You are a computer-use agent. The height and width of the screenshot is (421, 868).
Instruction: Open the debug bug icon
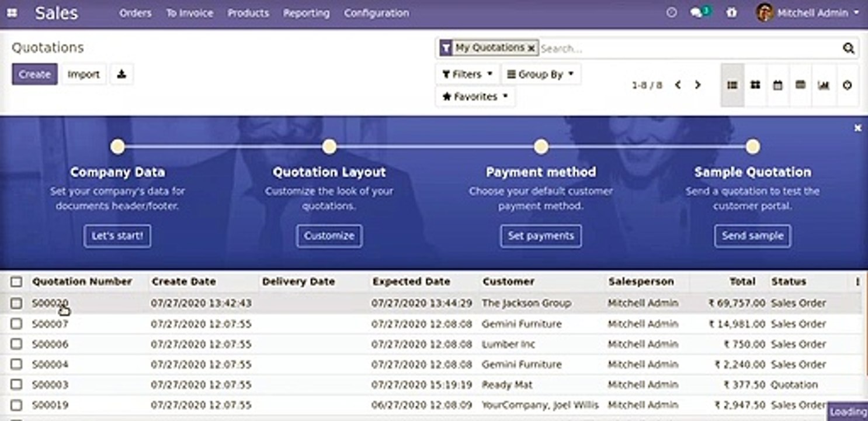click(x=731, y=12)
